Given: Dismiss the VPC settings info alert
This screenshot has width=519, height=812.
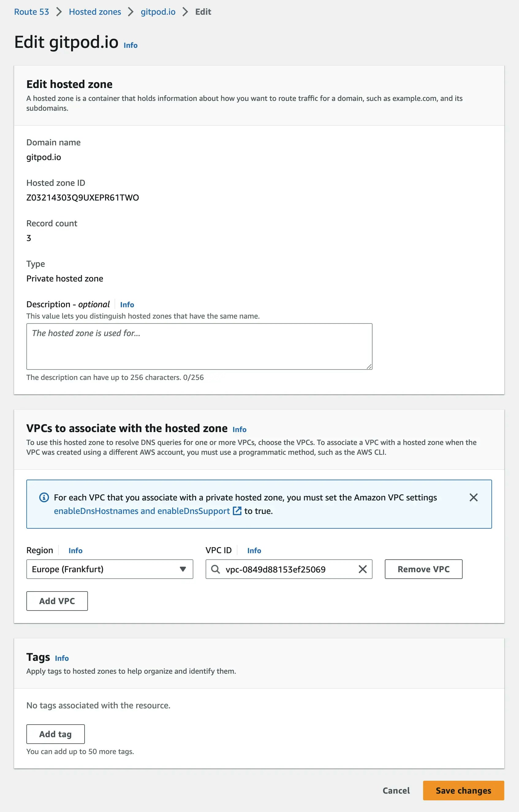Looking at the screenshot, I should coord(474,497).
